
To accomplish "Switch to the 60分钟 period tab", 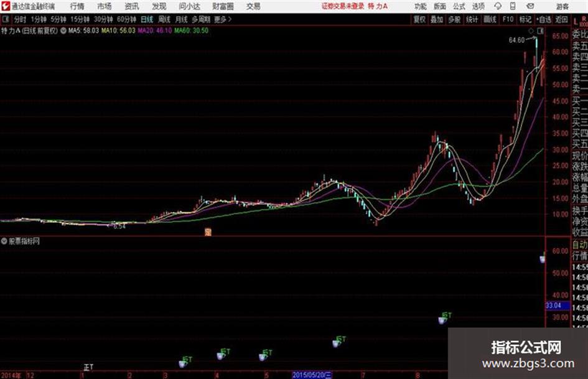I will pos(126,19).
